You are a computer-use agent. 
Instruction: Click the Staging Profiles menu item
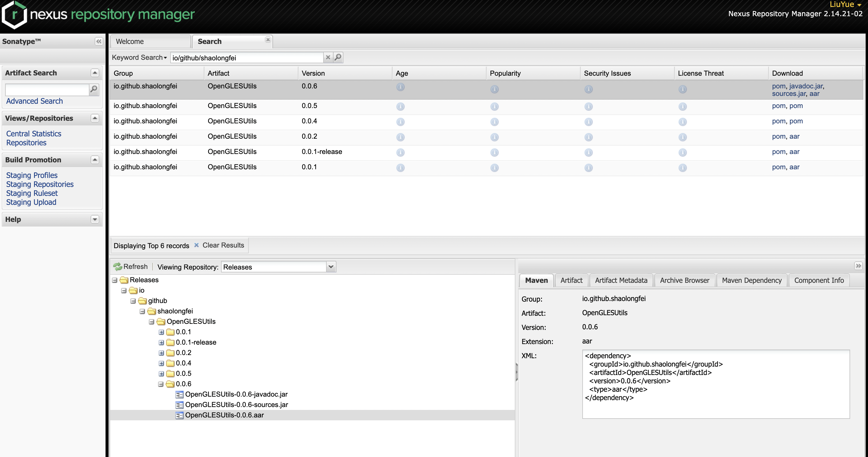point(31,175)
